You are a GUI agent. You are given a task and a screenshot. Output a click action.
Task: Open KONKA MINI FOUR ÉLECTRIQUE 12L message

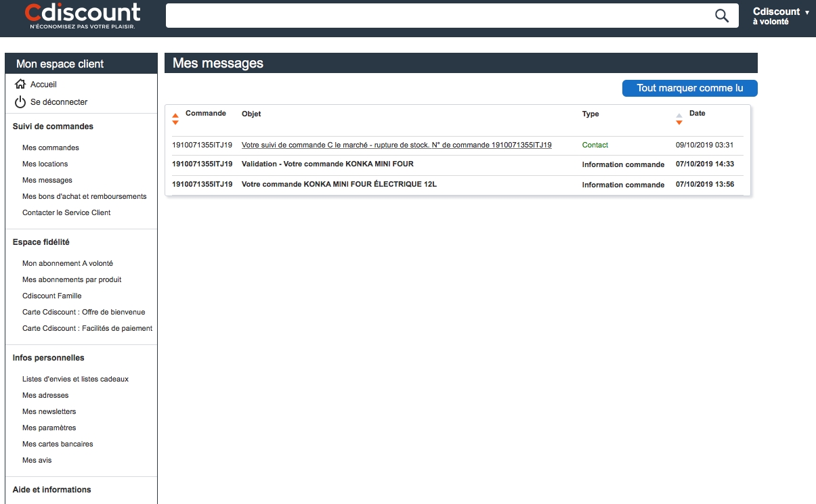[x=339, y=184]
